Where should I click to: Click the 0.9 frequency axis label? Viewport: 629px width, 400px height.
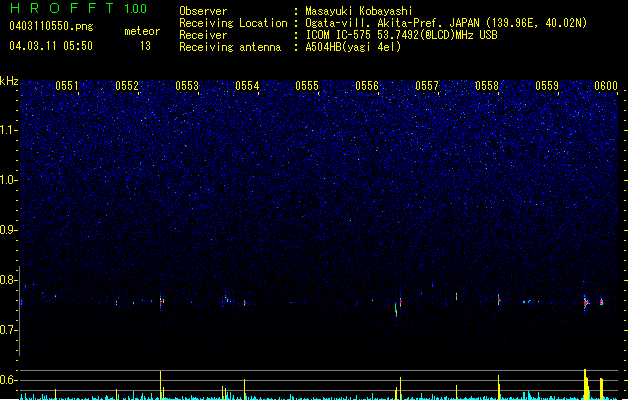click(x=9, y=230)
